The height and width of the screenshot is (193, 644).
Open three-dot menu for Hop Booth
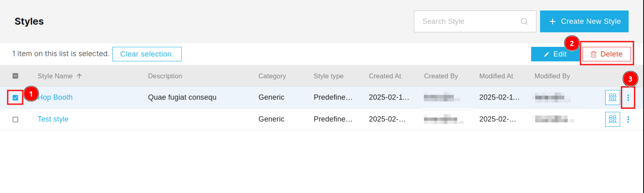point(628,98)
